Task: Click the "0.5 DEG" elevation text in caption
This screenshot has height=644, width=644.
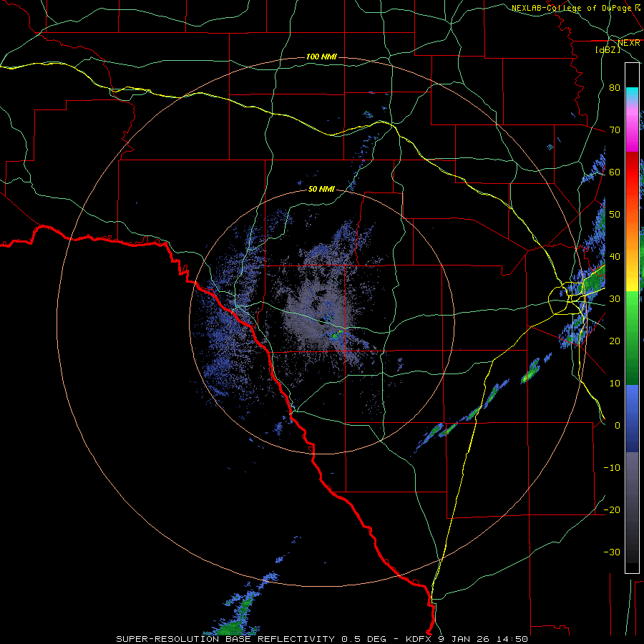Action: point(364,639)
